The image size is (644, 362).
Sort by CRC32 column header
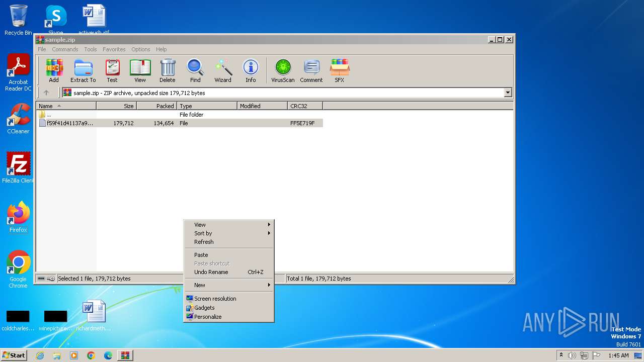click(305, 106)
